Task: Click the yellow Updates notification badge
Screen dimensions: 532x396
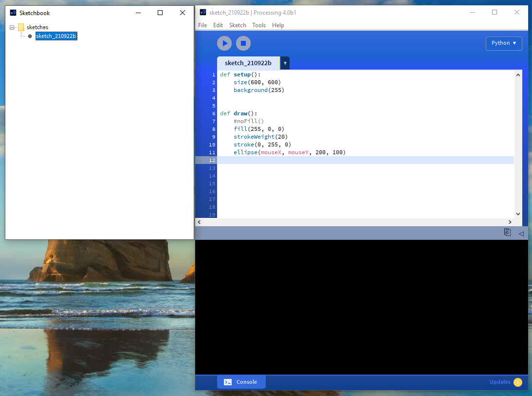Action: [x=518, y=382]
